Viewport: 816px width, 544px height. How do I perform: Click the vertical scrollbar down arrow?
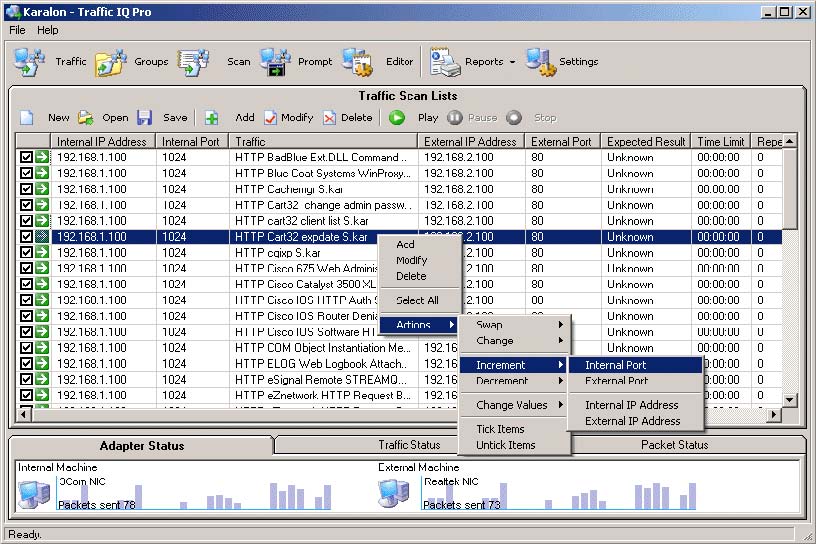pyautogui.click(x=789, y=400)
